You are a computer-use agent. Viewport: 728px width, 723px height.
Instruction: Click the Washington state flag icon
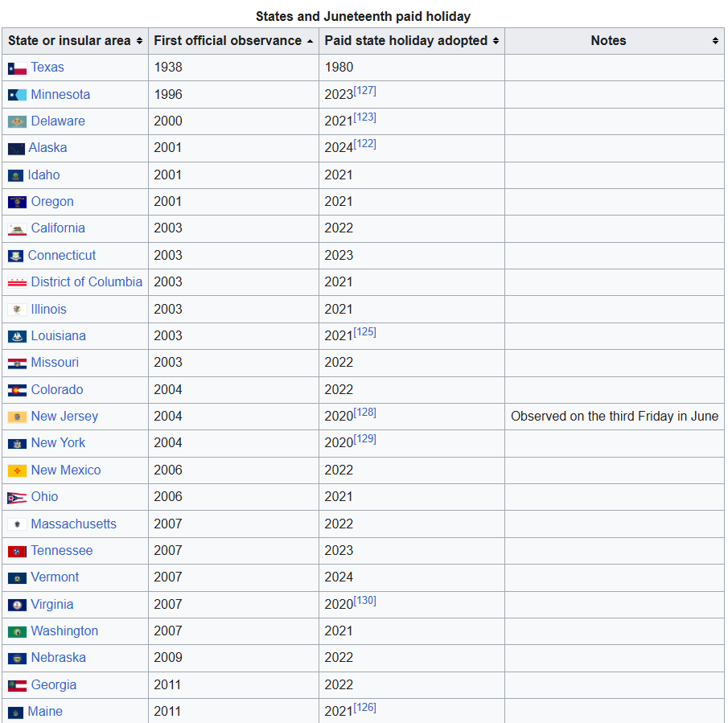pyautogui.click(x=17, y=631)
